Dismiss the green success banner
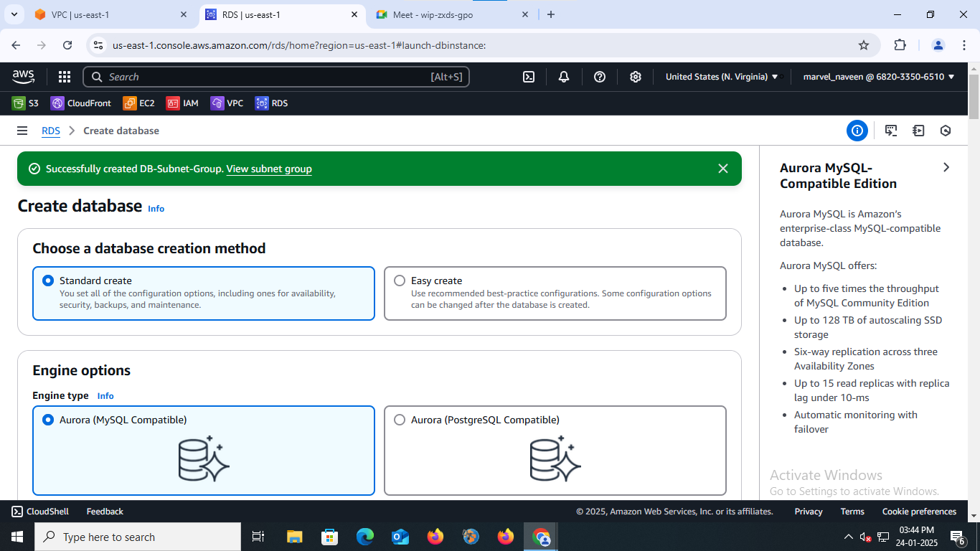 click(x=723, y=169)
